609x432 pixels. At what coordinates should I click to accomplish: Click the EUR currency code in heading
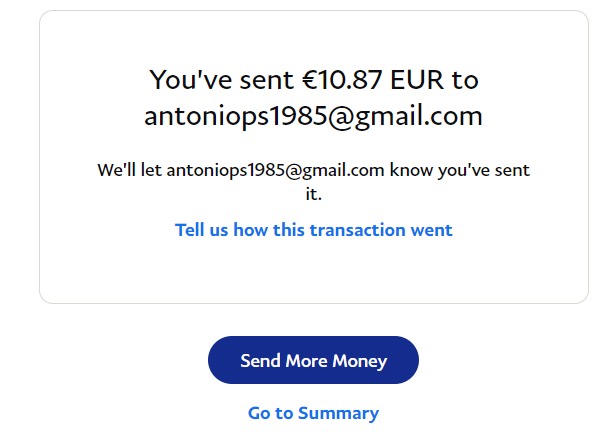[435, 79]
